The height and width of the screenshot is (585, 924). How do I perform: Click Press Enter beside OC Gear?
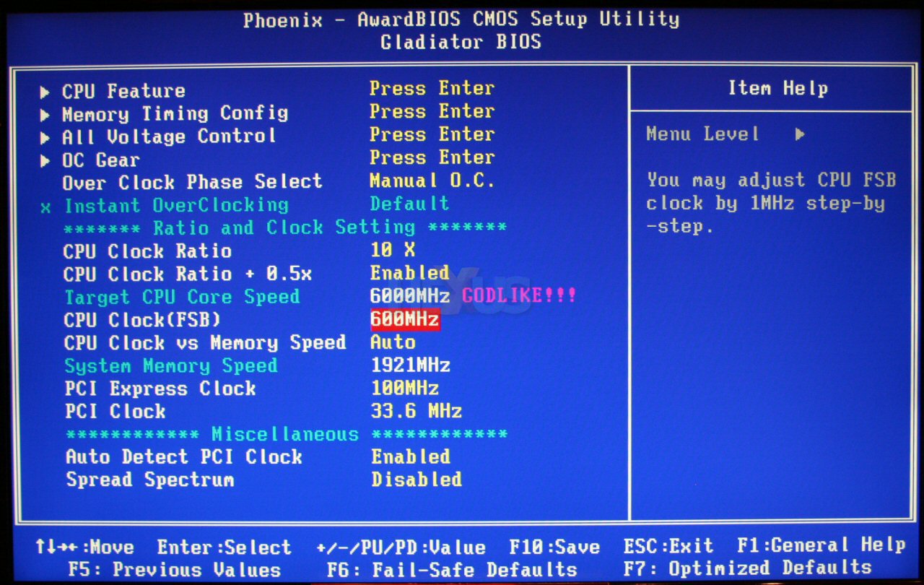click(x=432, y=158)
